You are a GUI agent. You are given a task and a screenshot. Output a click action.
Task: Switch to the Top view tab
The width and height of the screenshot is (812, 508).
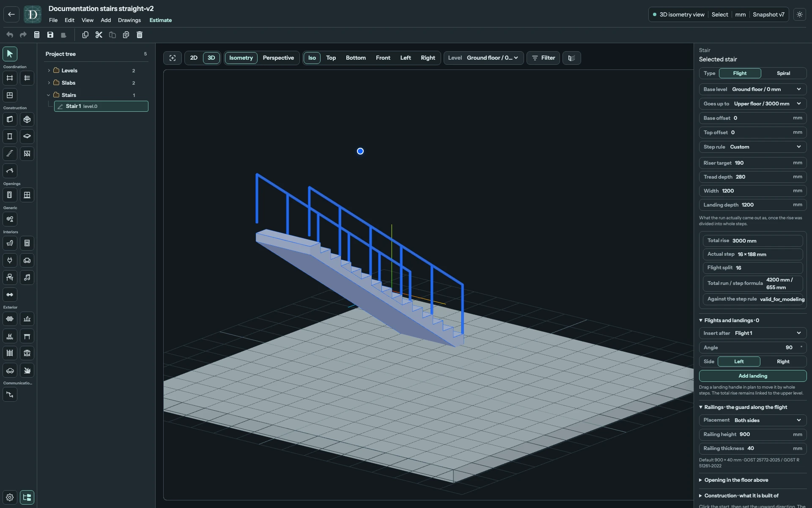tap(331, 58)
